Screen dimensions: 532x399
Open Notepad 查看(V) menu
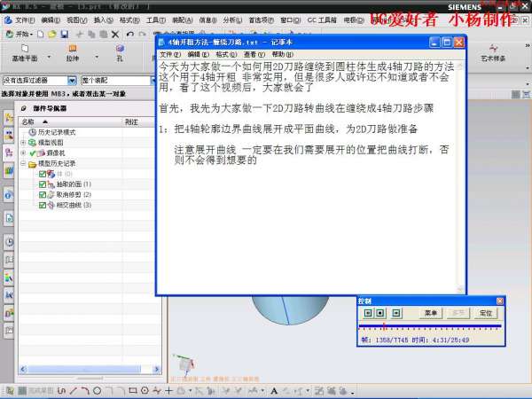(x=254, y=54)
